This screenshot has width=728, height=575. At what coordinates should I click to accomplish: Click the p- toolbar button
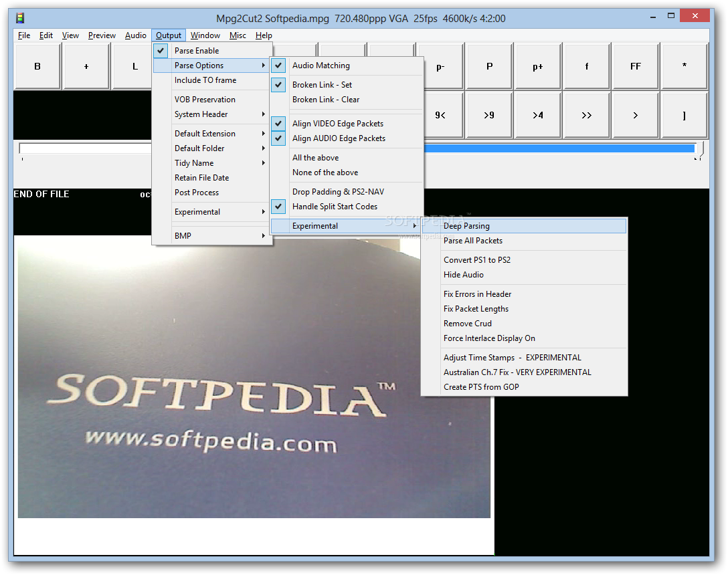point(440,66)
